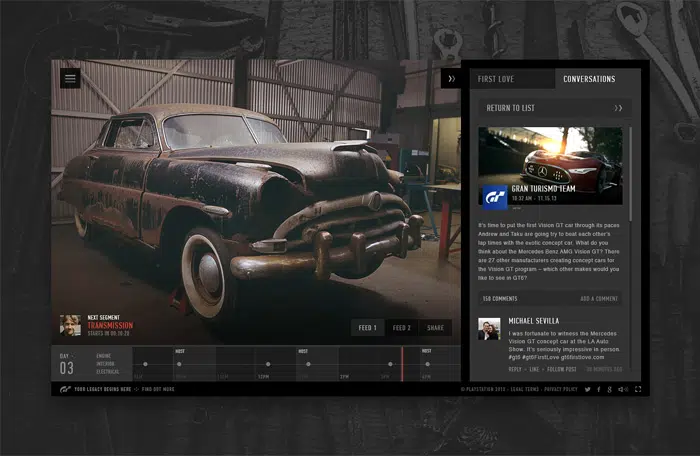Collapse the side panel with double-arrow button
Screen dimensions: 700x456
click(451, 78)
